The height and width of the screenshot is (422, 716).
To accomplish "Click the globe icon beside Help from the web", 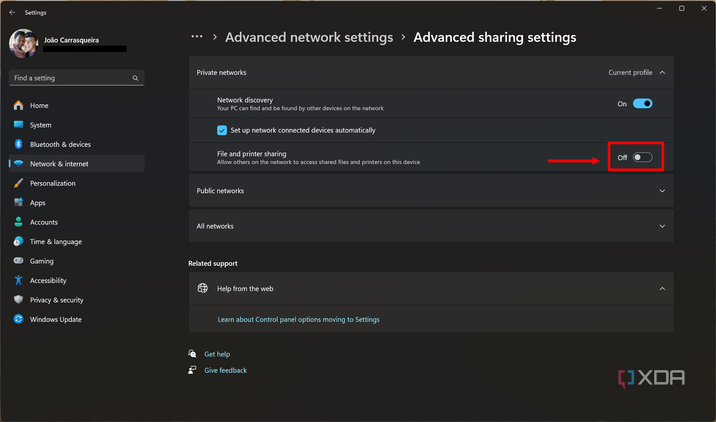I will pos(202,288).
